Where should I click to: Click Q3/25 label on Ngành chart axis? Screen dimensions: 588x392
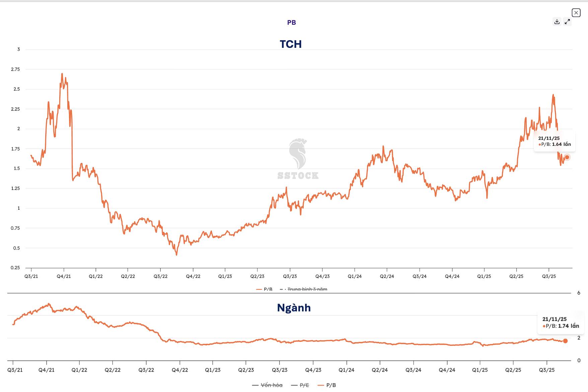pos(547,370)
